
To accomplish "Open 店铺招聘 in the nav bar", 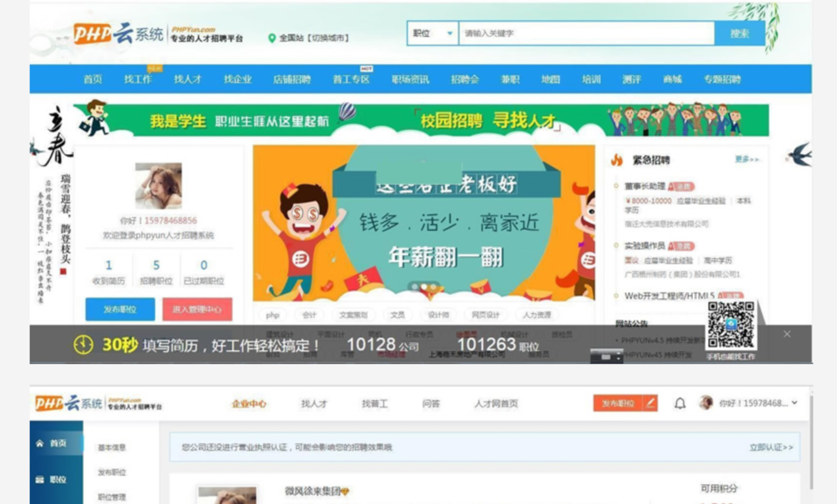I will [292, 79].
